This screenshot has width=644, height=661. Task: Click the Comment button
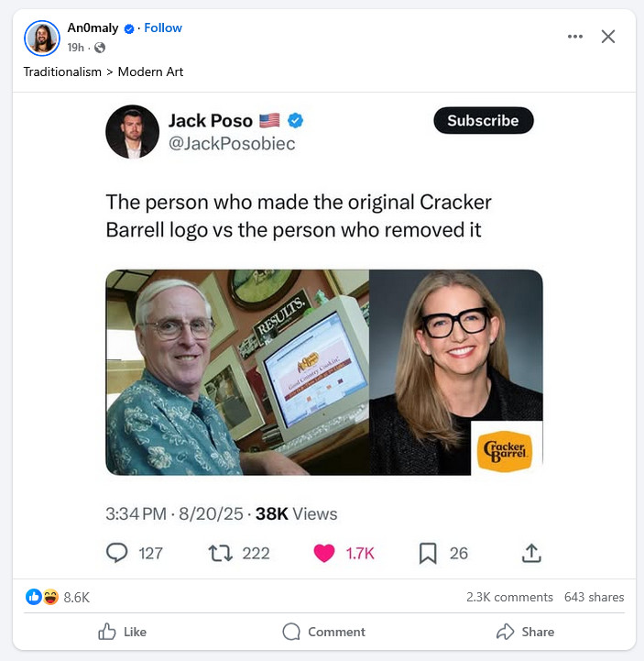(x=324, y=632)
